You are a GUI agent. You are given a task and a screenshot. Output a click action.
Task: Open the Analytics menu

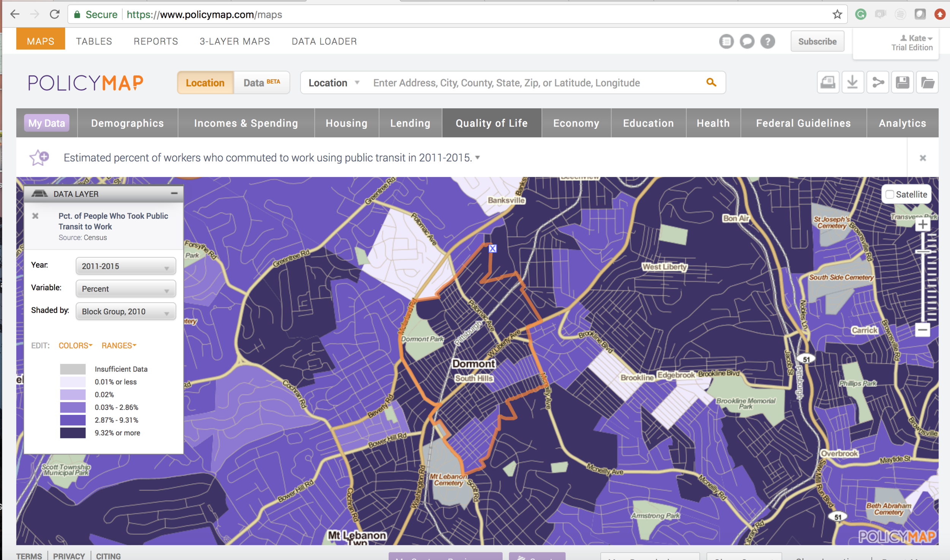coord(902,123)
